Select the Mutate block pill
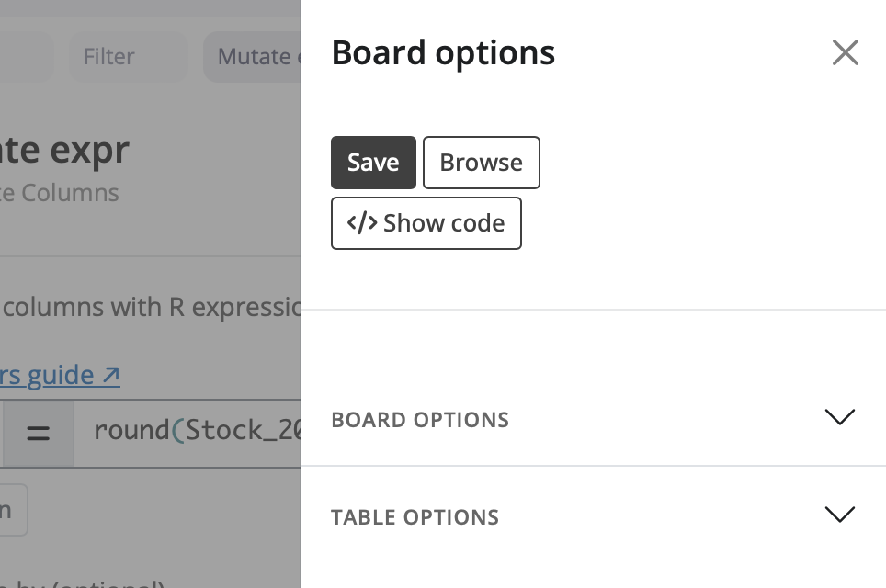This screenshot has height=588, width=886. (254, 57)
